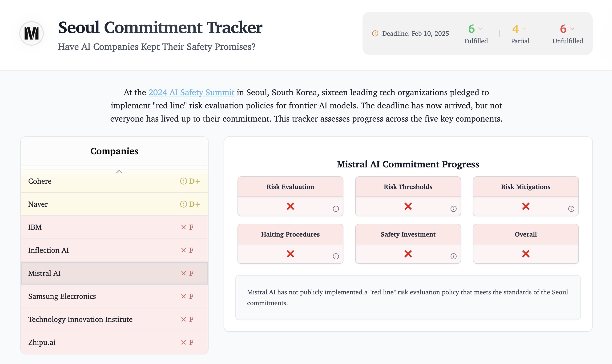This screenshot has width=612, height=364.
Task: Click Risk Thresholds info icon
Action: (x=453, y=209)
